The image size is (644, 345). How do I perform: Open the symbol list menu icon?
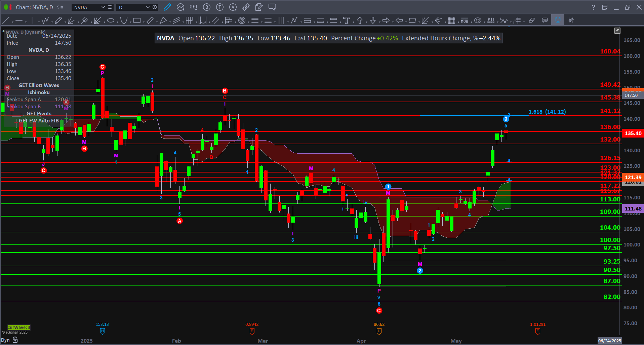point(110,7)
